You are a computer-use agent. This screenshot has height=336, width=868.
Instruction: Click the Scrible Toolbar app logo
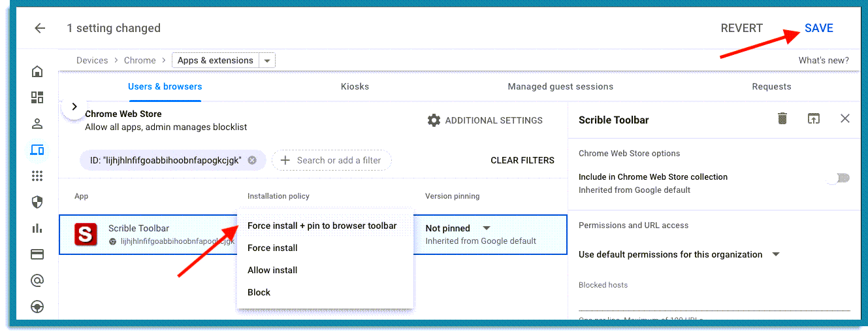86,233
